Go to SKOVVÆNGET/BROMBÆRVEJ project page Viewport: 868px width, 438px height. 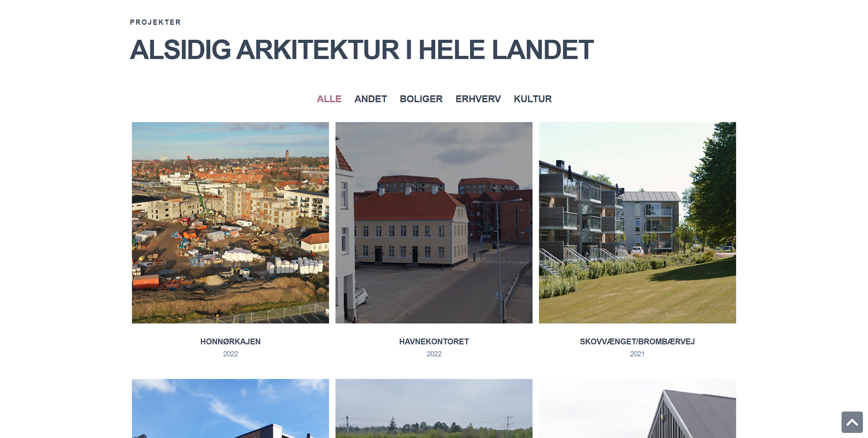pyautogui.click(x=637, y=342)
